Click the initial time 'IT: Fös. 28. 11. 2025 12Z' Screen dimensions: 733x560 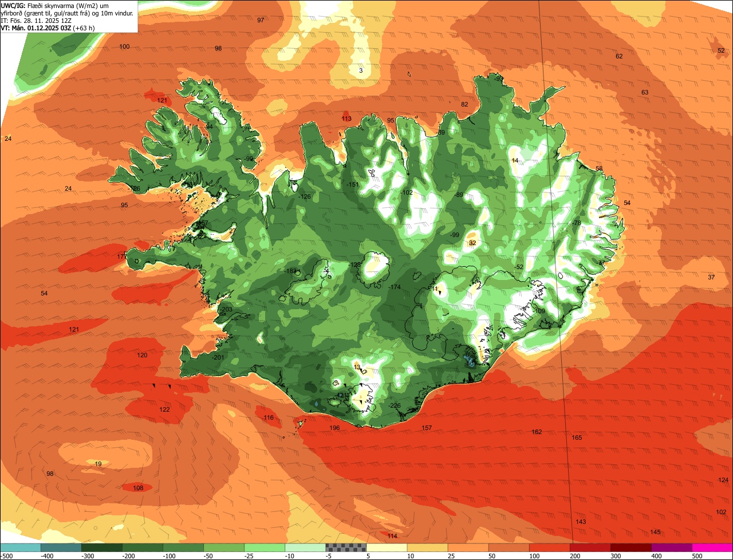(37, 20)
